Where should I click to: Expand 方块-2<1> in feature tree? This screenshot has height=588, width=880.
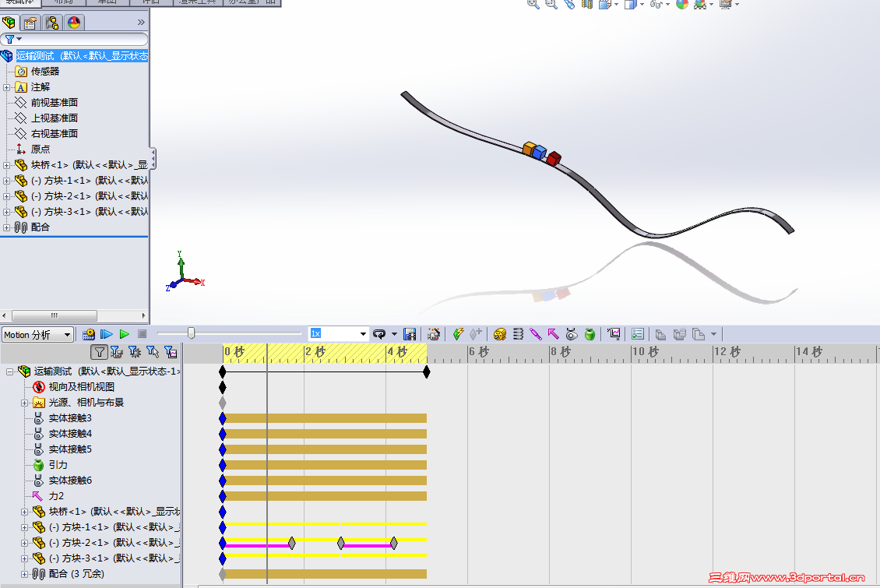click(7, 196)
